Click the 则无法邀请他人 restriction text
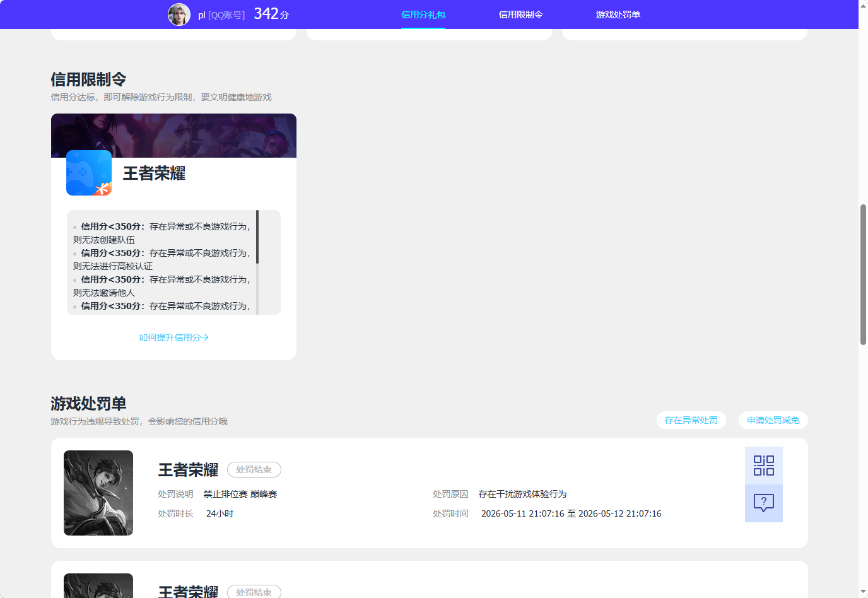Screen dimensions: 868x598 point(104,293)
